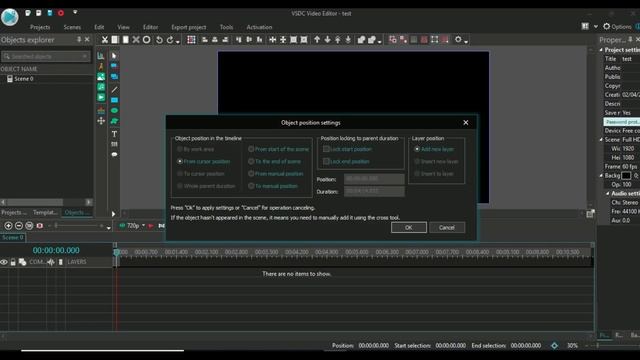Image resolution: width=640 pixels, height=360 pixels.
Task: Click the grid selection icon in toolbar
Action: click(x=191, y=40)
